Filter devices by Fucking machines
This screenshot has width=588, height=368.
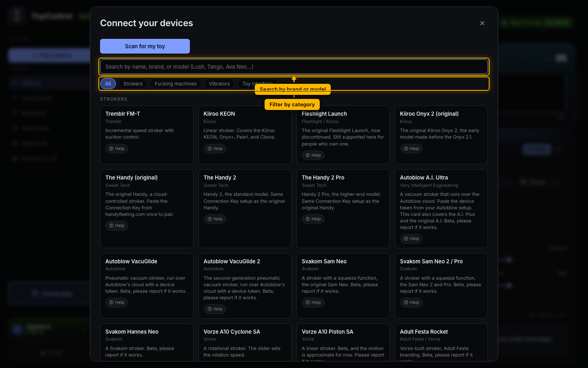pyautogui.click(x=176, y=84)
